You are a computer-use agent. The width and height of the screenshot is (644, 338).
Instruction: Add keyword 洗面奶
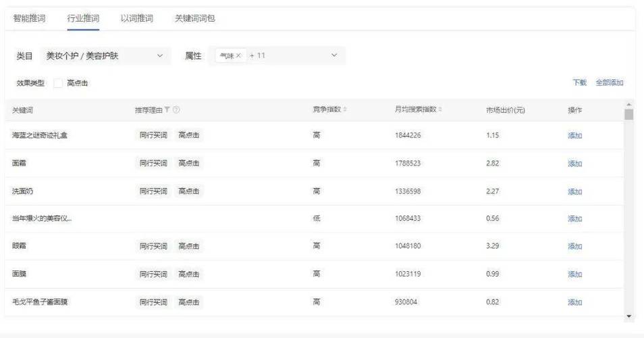point(574,191)
